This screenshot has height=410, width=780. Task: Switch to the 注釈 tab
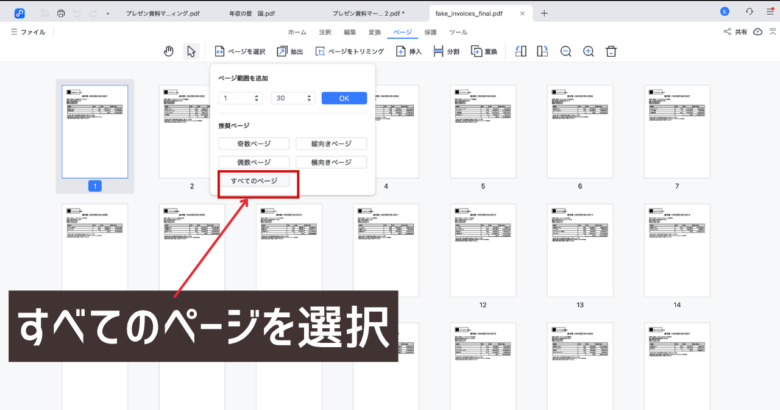coord(324,32)
